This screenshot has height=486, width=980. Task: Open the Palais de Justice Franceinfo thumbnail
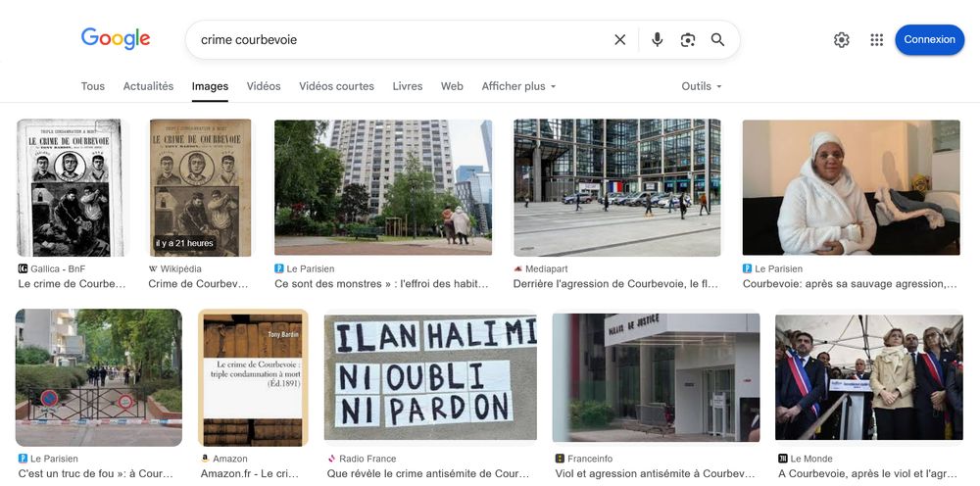(657, 377)
